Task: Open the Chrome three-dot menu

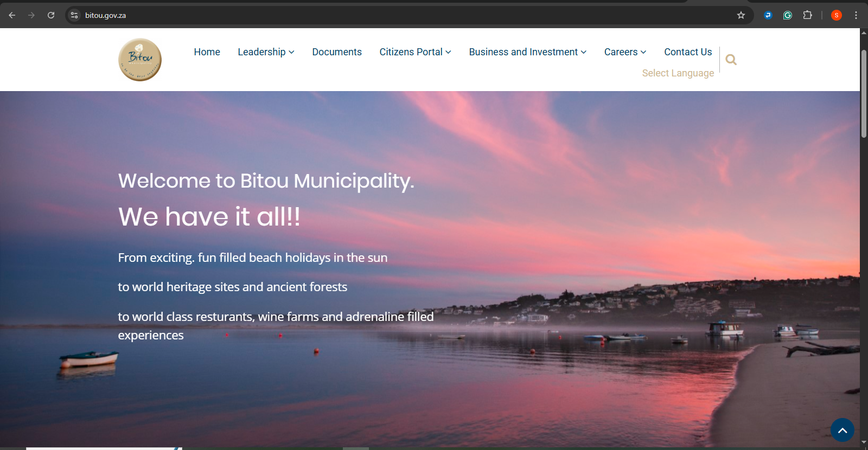Action: pyautogui.click(x=856, y=15)
